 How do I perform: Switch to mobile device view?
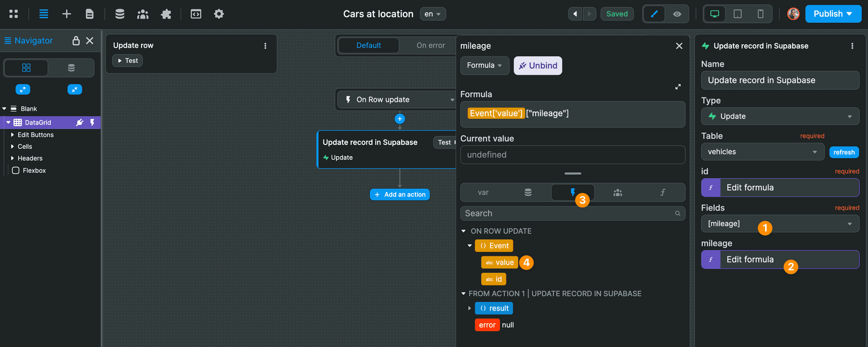(760, 14)
